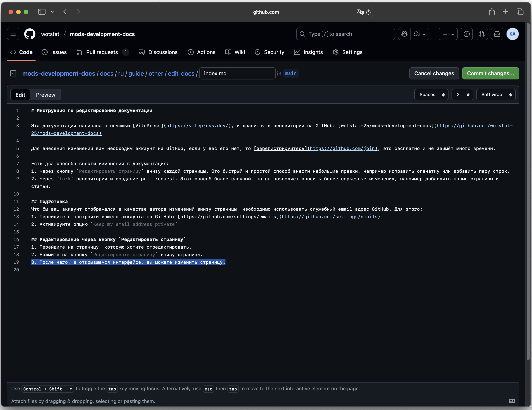Open the hamburger navigation menu
The width and height of the screenshot is (532, 410).
tap(13, 34)
